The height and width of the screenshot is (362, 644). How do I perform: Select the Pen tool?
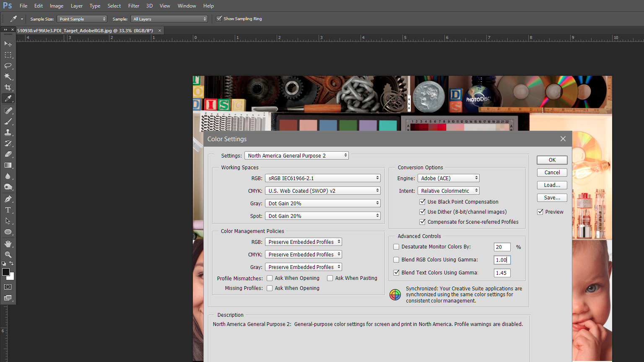point(8,199)
